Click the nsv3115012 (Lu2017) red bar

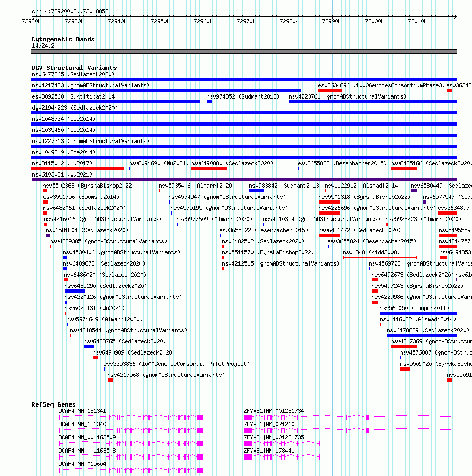[x=77, y=169]
